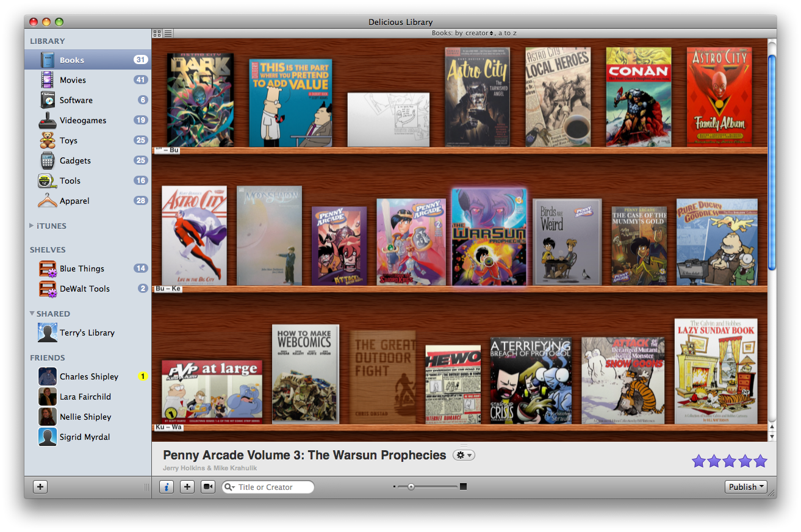
Task: Select Charles Shipley's avatar
Action: click(48, 376)
